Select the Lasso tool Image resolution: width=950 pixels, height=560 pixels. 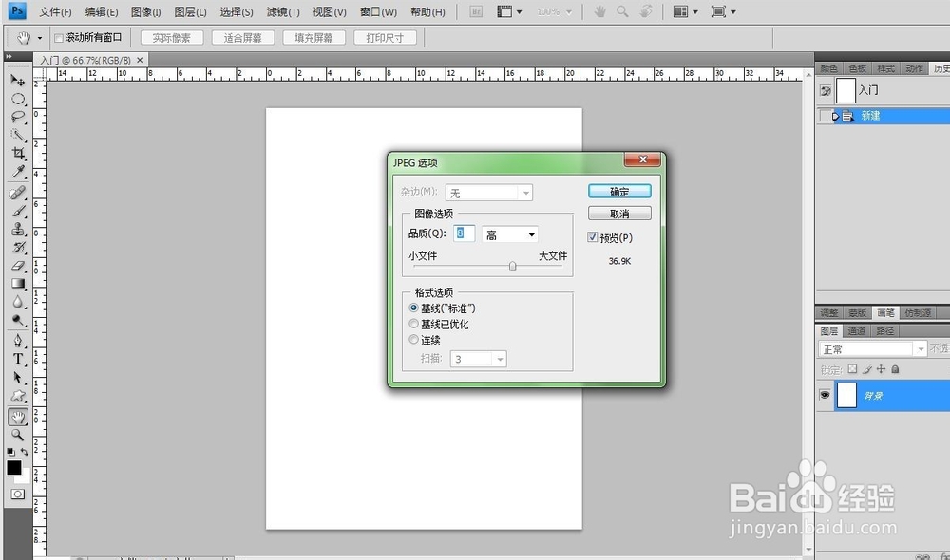[19, 116]
